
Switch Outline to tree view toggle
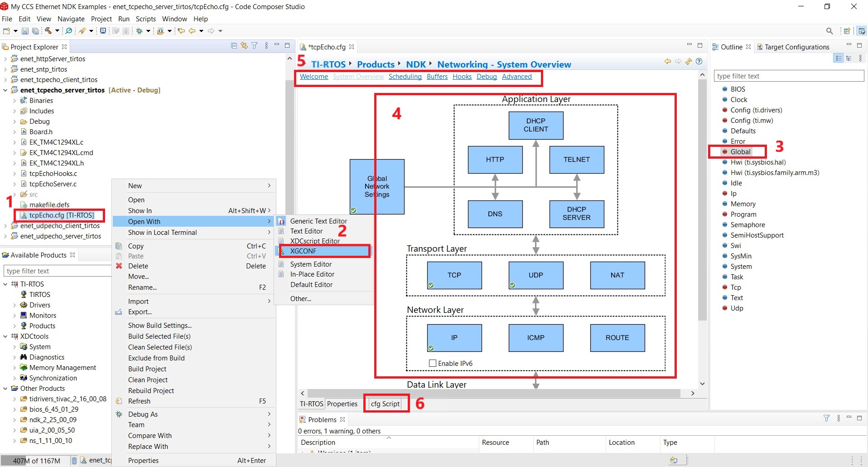coord(849,58)
